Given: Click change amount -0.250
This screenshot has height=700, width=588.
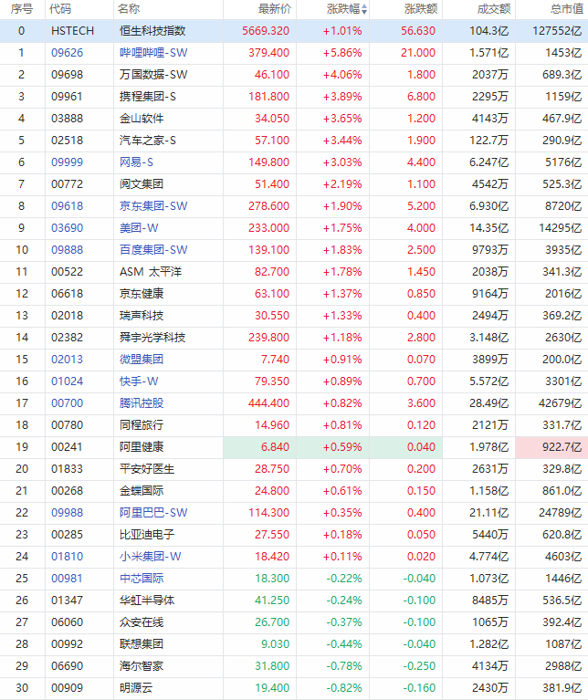Looking at the screenshot, I should pyautogui.click(x=419, y=665).
